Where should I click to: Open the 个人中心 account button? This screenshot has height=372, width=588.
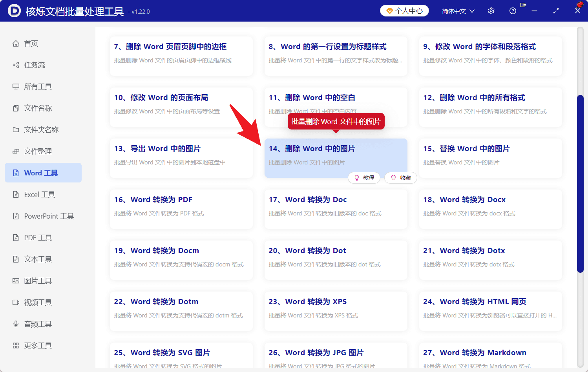(x=404, y=11)
